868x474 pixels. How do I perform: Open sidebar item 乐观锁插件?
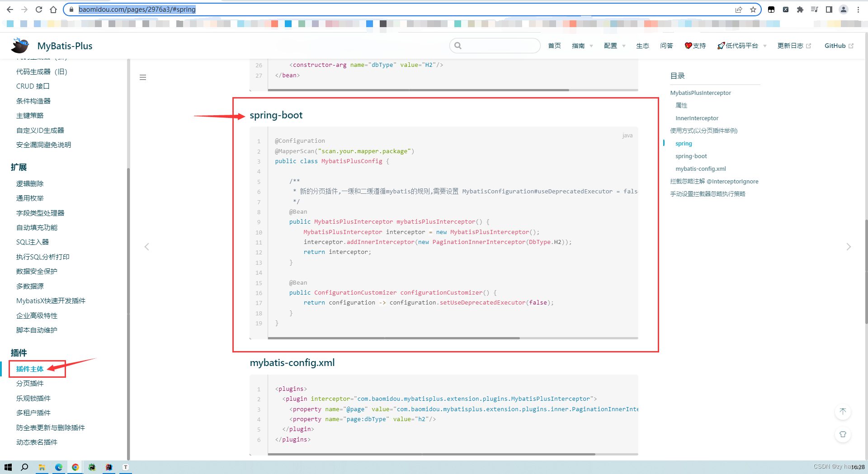[33, 399]
